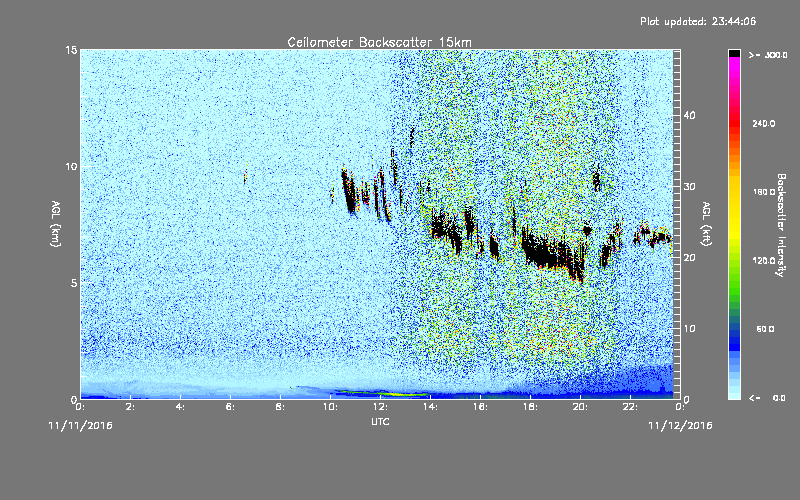Click the green section of the colorbar

734,286
